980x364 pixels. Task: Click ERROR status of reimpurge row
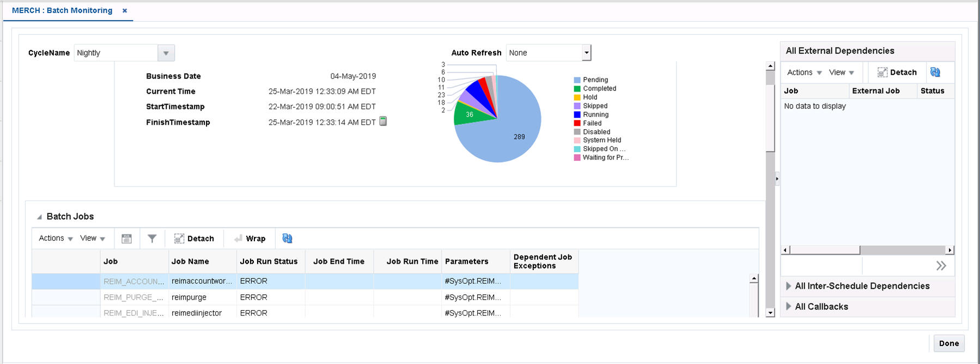271,298
